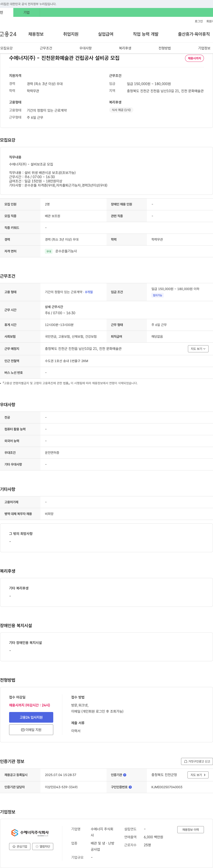Open the 채용정보 menu
Screen dimensions: 213x868
[x=36, y=34]
